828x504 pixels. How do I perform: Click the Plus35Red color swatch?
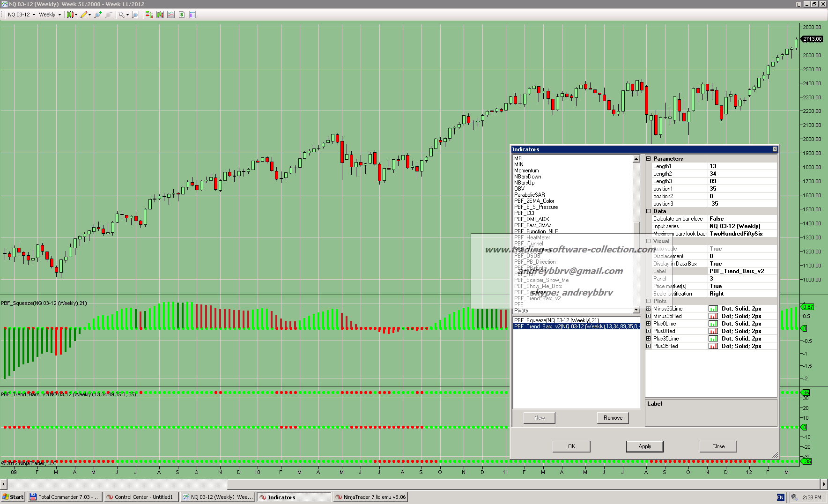point(713,346)
